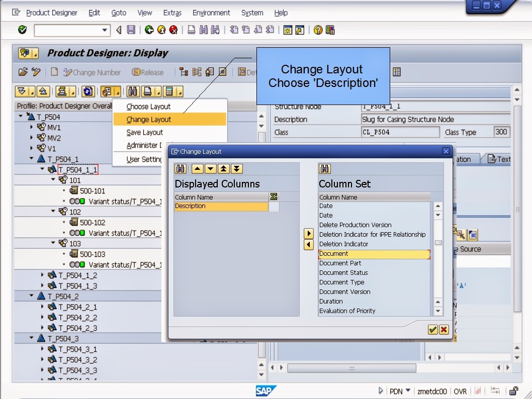The width and height of the screenshot is (532, 399).
Task: Select the 500-102 tree item
Action: [x=93, y=223]
